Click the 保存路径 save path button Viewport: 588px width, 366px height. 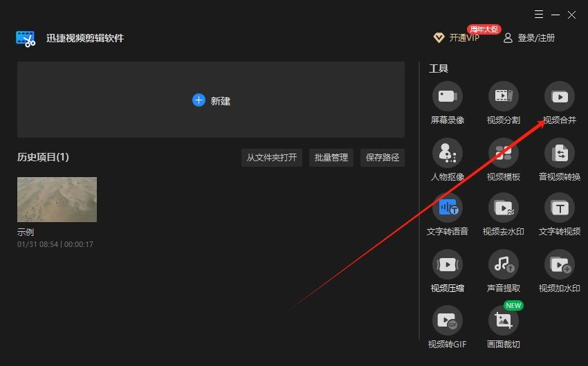coord(383,158)
